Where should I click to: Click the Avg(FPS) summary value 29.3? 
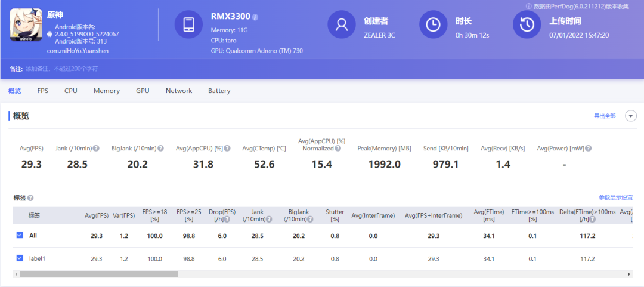[32, 165]
